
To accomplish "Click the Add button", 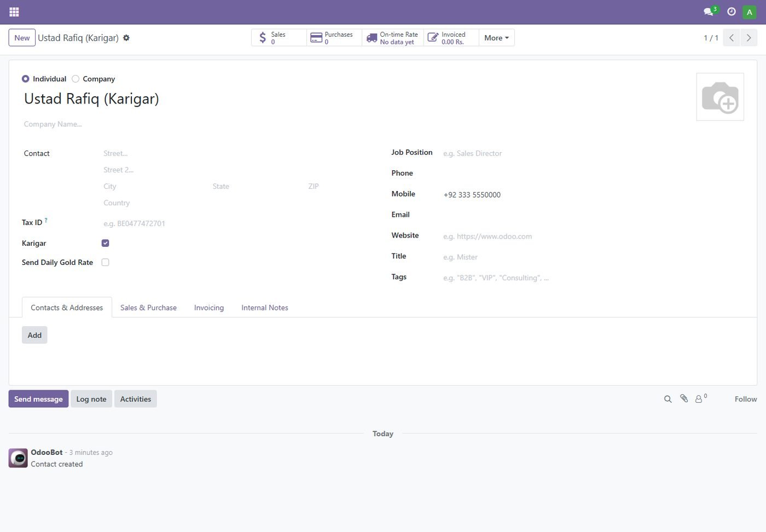I will pos(34,335).
